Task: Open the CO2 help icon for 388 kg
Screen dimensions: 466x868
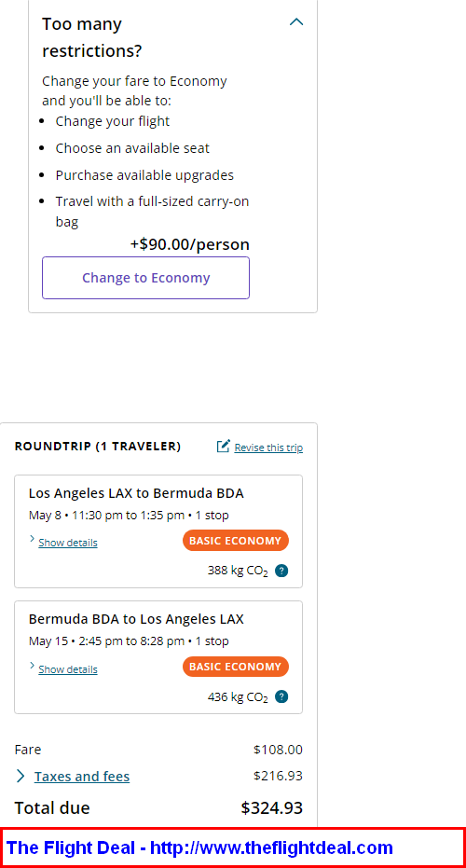Action: tap(281, 571)
